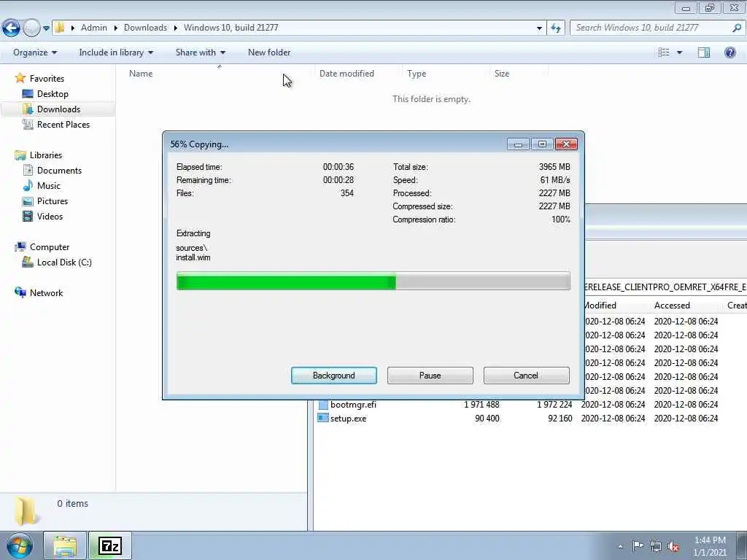This screenshot has width=747, height=560.
Task: Select Libraries in the navigation pane
Action: coord(46,155)
